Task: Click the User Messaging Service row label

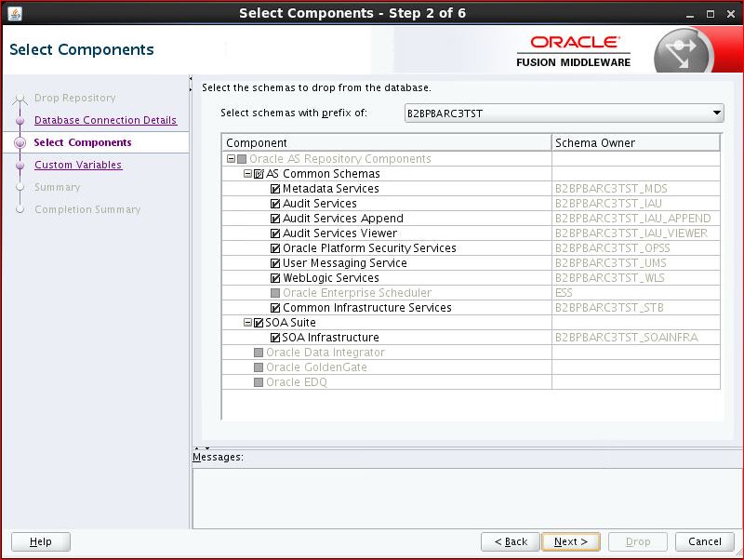Action: point(345,263)
